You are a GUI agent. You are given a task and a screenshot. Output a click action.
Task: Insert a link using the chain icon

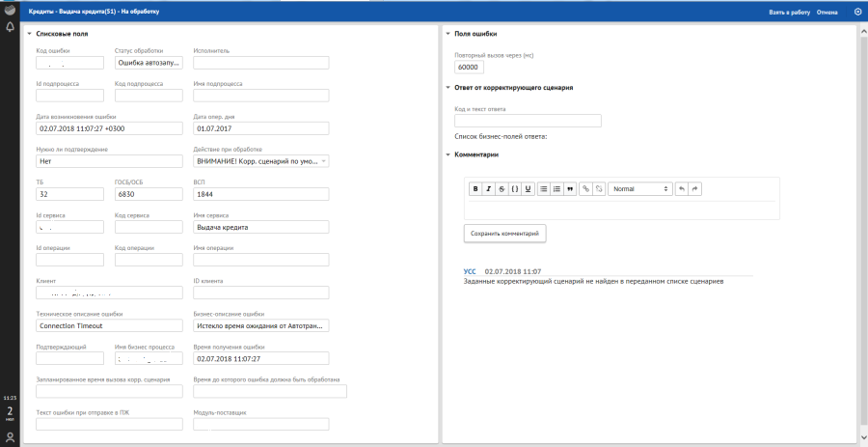(x=585, y=189)
